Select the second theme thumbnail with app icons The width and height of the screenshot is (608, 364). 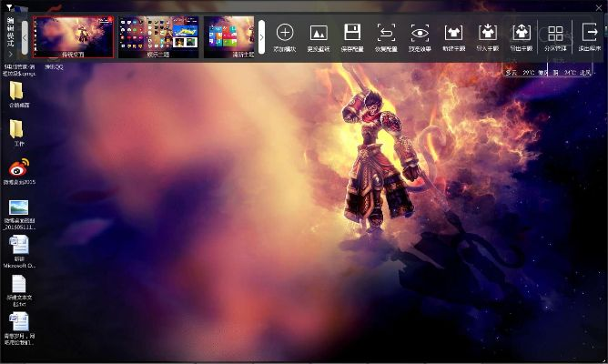pyautogui.click(x=157, y=35)
